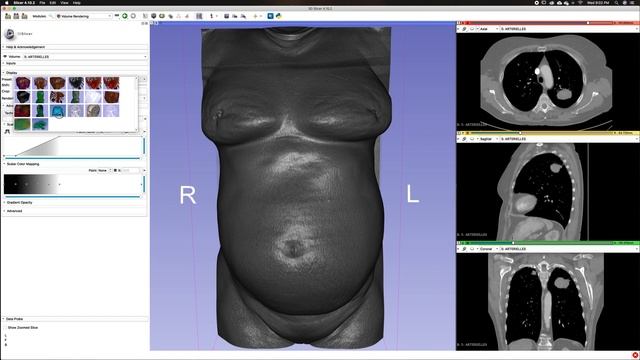Toggle Coronal slice link icon
The height and width of the screenshot is (360, 640).
[x=464, y=249]
